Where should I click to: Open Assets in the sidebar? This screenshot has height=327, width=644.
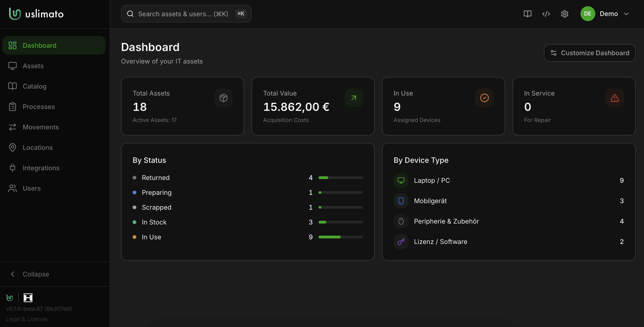click(54, 66)
